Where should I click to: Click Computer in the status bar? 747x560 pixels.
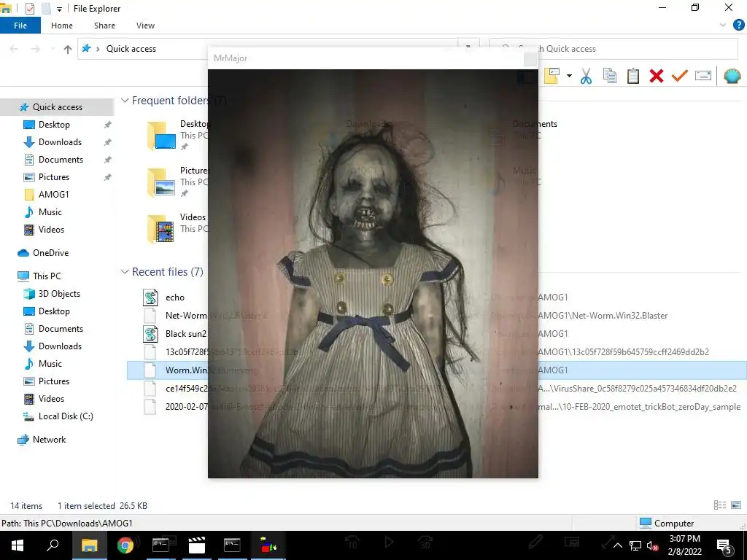[x=667, y=523]
